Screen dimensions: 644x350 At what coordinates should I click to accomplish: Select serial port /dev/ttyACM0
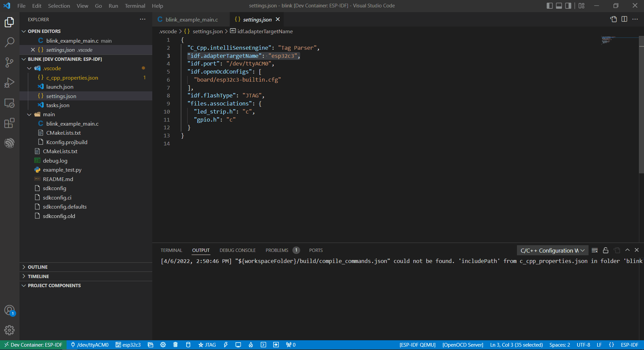point(90,345)
